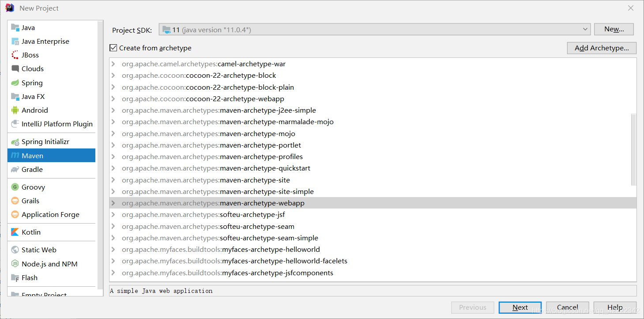This screenshot has width=644, height=319.
Task: Click the Gradle elephant icon
Action: [15, 169]
